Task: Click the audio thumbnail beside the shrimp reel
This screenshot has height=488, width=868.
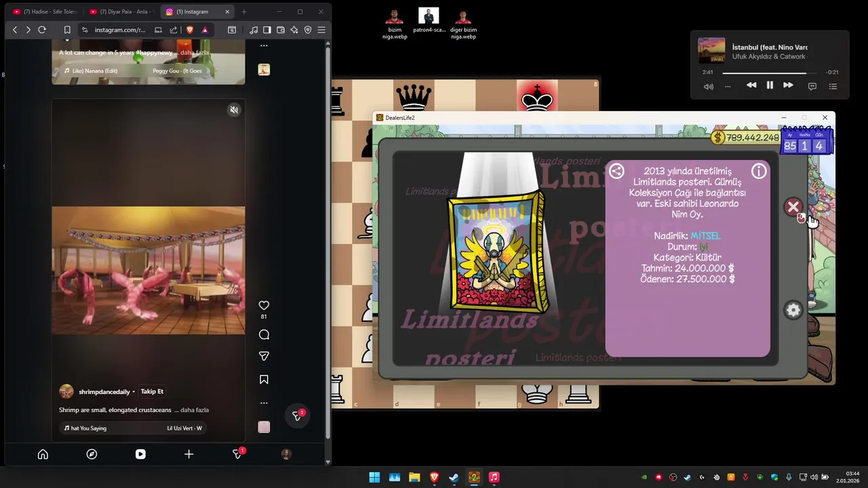Action: pos(264,427)
